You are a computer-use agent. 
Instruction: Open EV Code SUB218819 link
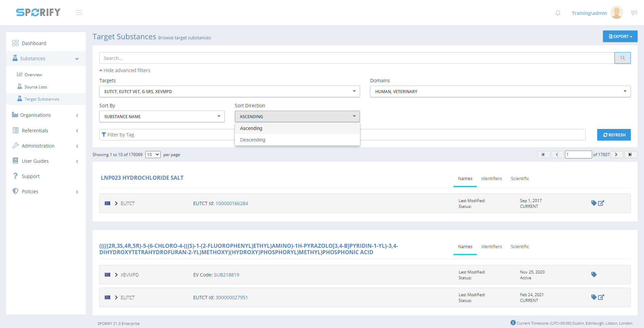click(226, 275)
